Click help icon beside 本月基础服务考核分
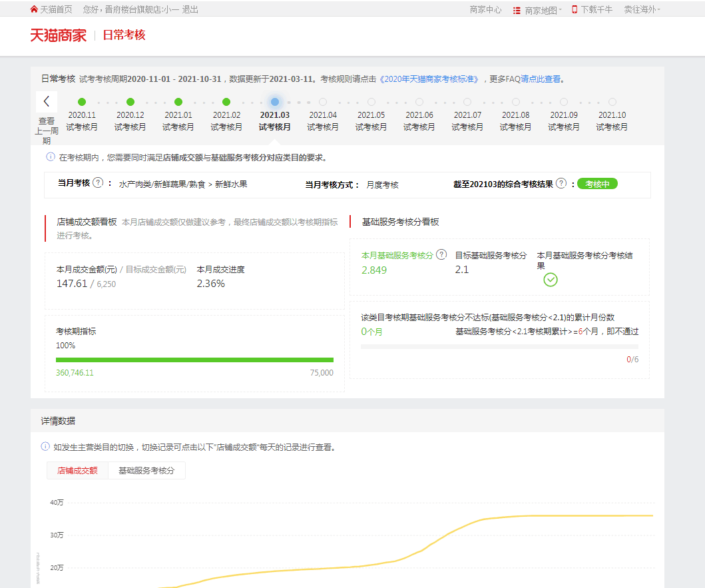 click(441, 254)
